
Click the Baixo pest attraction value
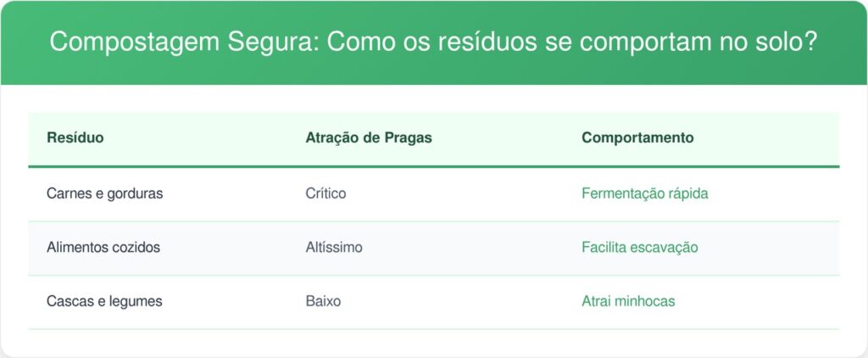[323, 301]
